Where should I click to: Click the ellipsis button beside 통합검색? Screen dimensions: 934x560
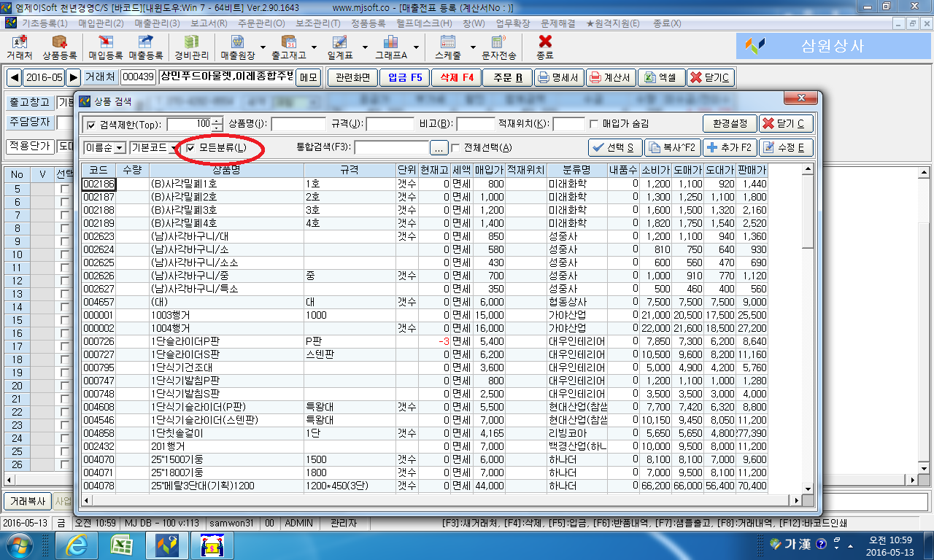(439, 148)
